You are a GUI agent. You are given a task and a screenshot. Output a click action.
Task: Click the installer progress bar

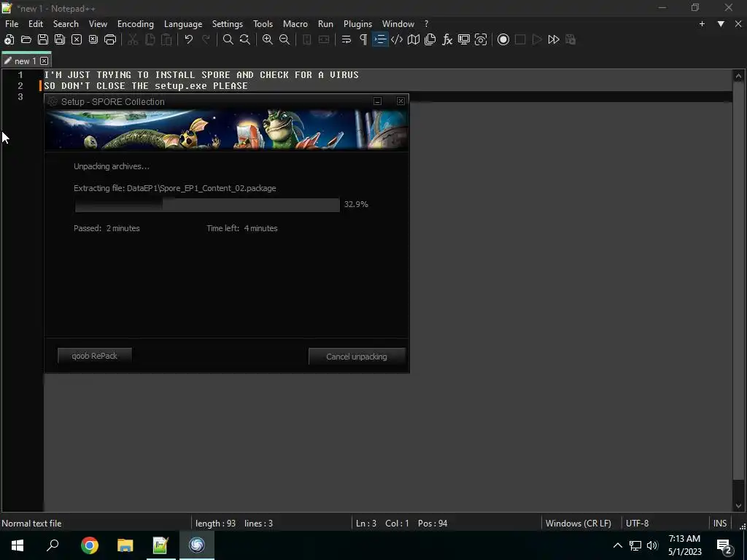pos(207,205)
